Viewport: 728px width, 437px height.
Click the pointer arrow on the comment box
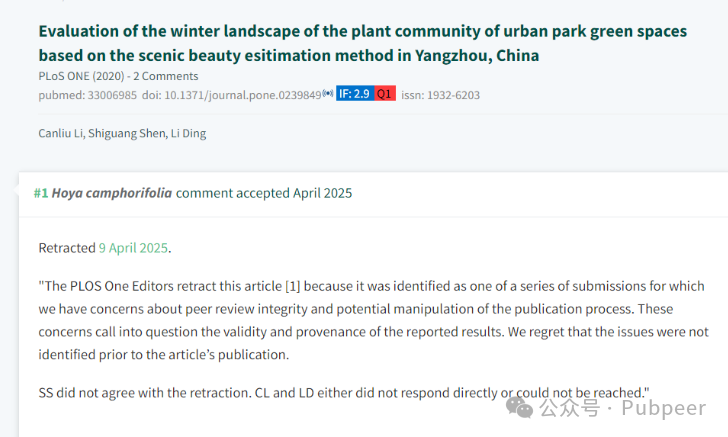coord(17,190)
